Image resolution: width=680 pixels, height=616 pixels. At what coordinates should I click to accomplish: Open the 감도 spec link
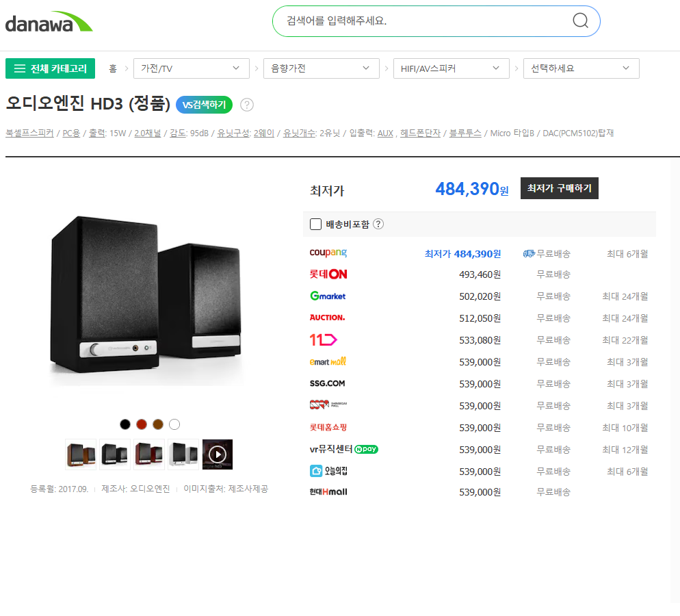click(x=177, y=133)
